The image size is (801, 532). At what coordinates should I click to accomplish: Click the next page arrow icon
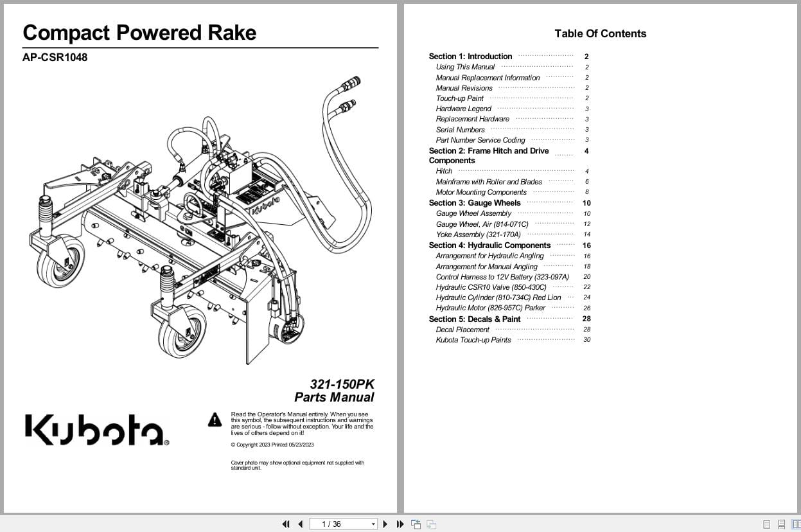click(385, 524)
